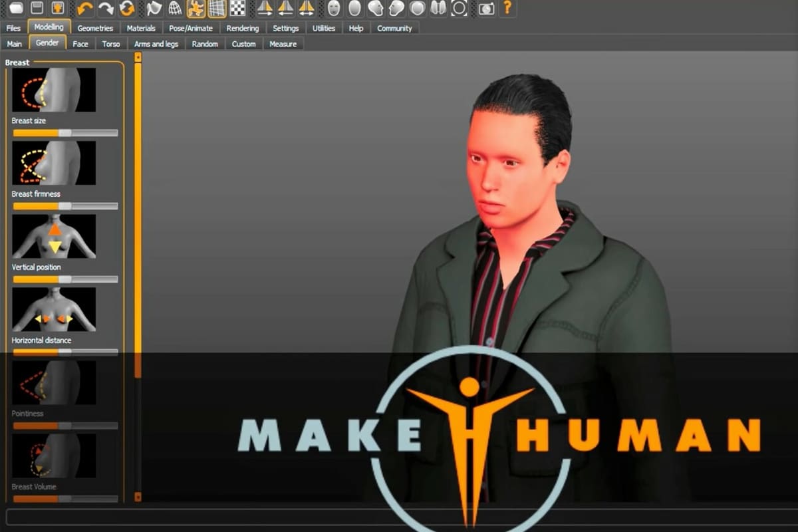Open the Custom sub-tab
798x532 pixels.
[x=244, y=44]
